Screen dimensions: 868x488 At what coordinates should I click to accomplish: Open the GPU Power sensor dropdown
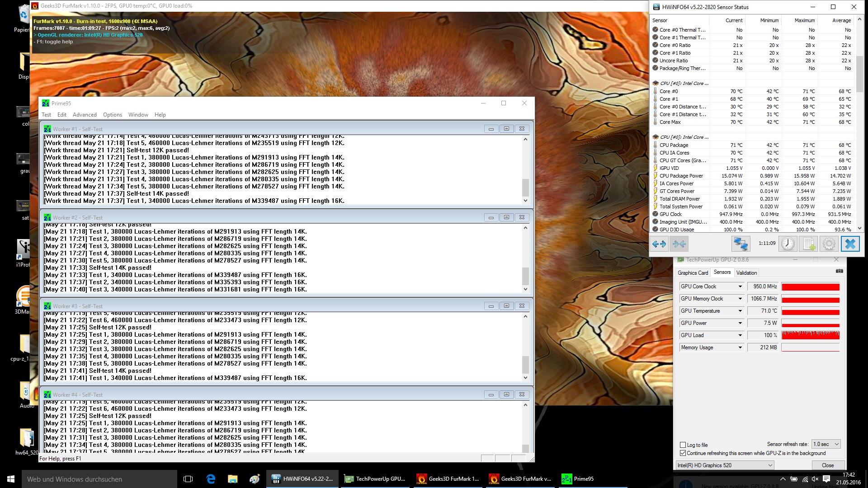pos(740,323)
